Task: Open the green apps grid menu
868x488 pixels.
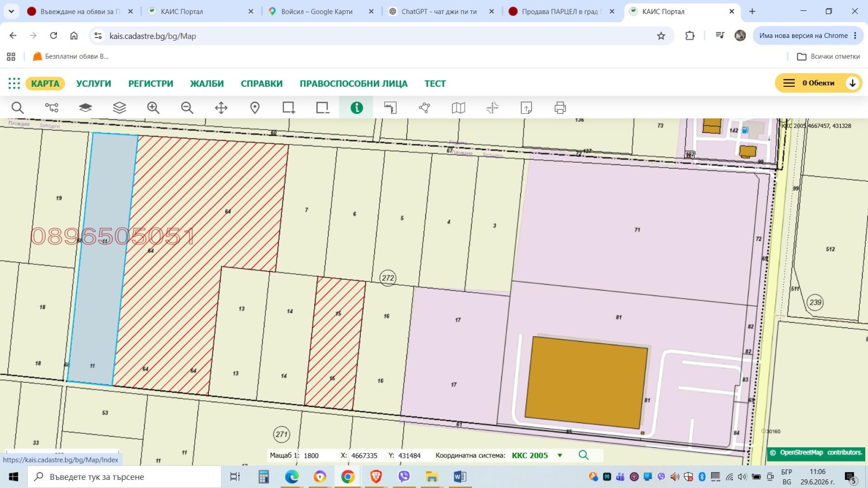Action: [14, 84]
